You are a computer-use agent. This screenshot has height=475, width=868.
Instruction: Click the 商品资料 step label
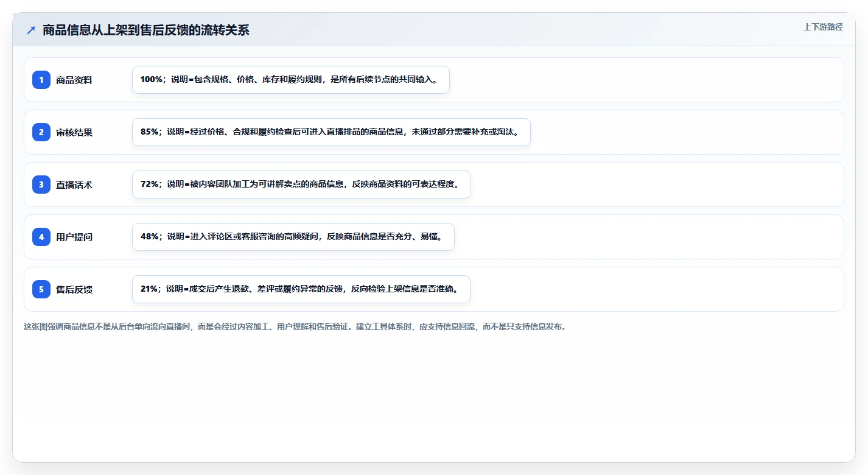[x=74, y=80]
